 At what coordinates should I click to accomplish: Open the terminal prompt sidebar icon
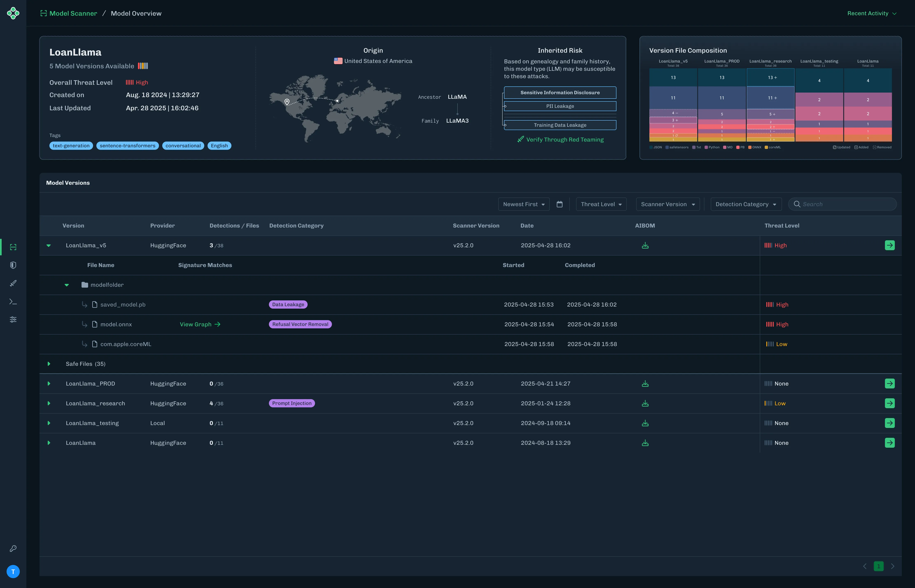pos(13,302)
